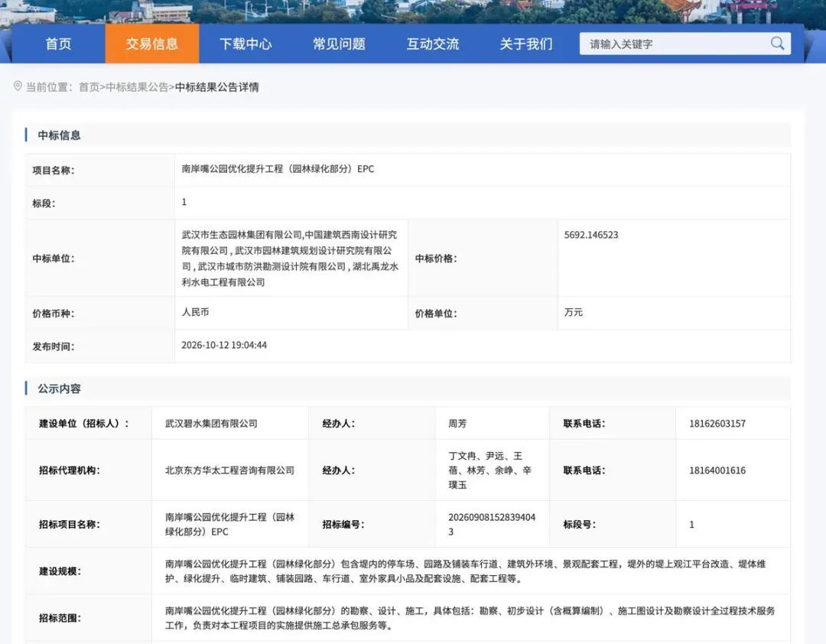Click the 招标编号 label
Screen dimensions: 826x644
[x=343, y=525]
